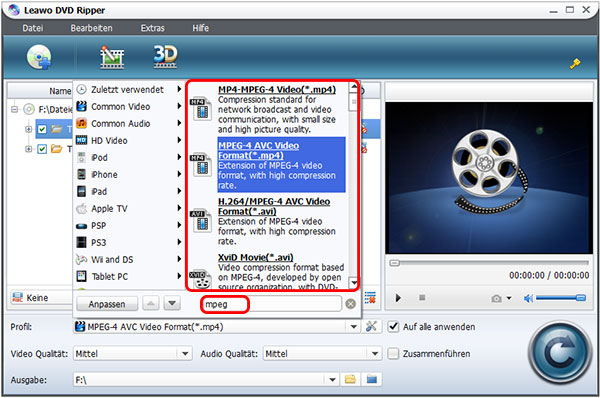The image size is (600, 398).
Task: Open the Datei menu
Action: click(x=33, y=28)
